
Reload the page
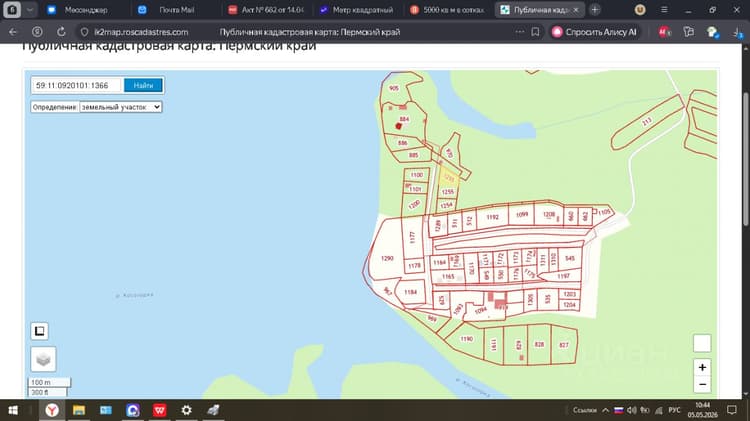click(61, 32)
